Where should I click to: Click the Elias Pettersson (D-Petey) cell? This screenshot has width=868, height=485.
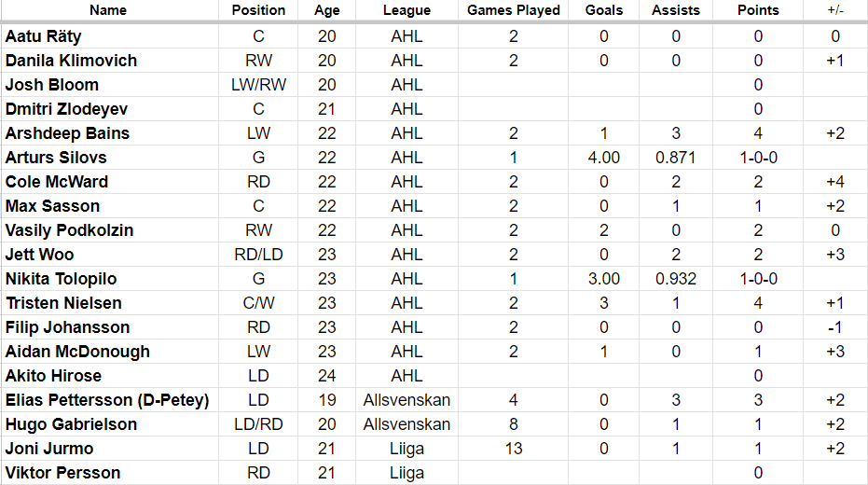(x=107, y=400)
